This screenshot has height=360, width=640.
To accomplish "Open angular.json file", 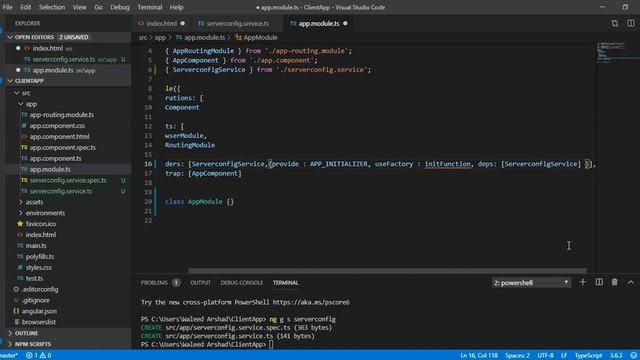I will coord(39,311).
